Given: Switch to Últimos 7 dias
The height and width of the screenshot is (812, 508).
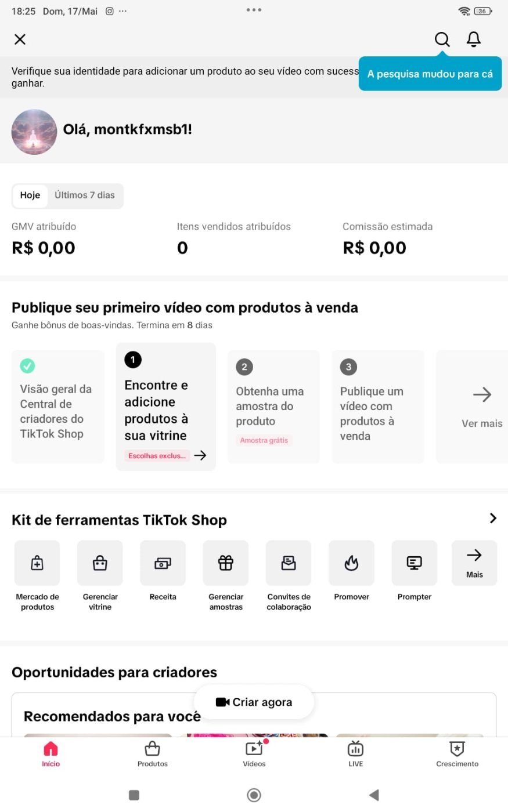Looking at the screenshot, I should 85,195.
